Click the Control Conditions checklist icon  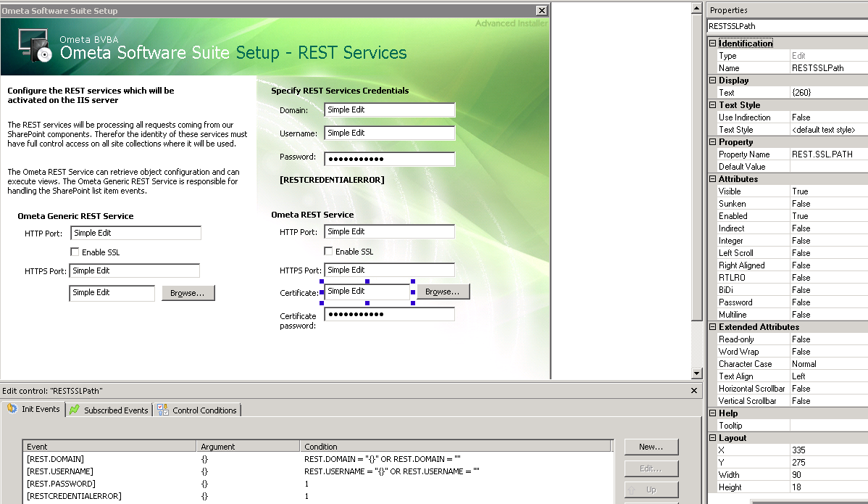click(163, 410)
